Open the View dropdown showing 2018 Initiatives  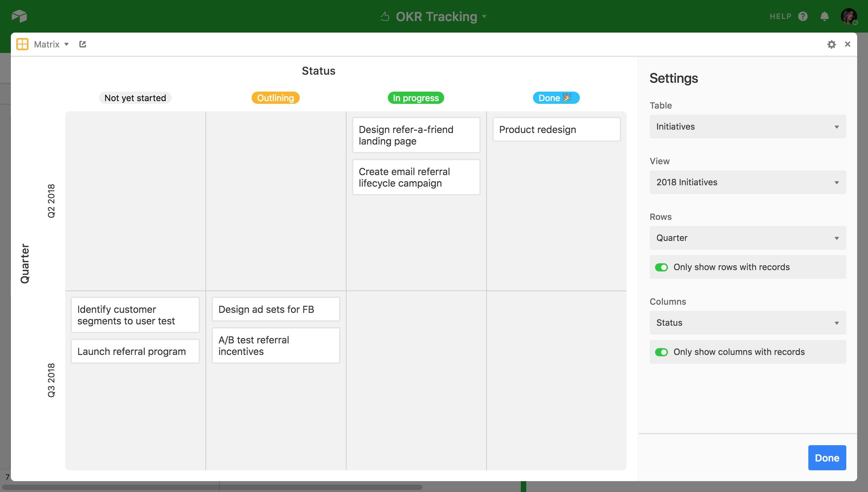coord(748,182)
